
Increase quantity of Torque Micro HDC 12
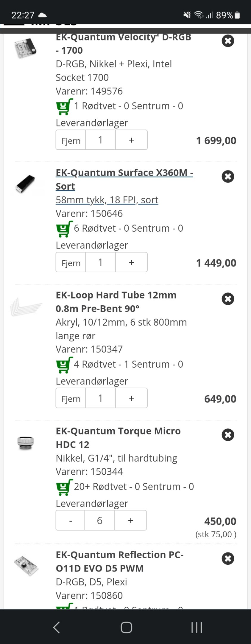pyautogui.click(x=130, y=520)
